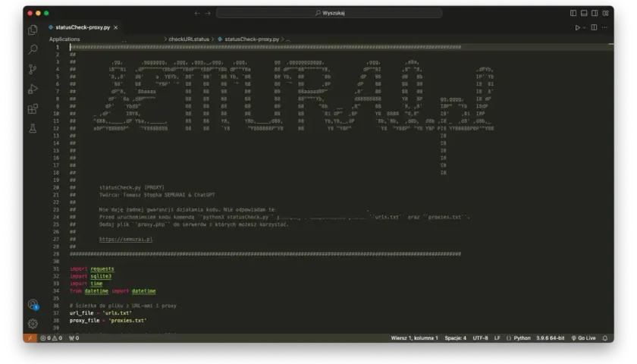Click statusCheck-proxy.py in the breadcrumb

tap(252, 39)
